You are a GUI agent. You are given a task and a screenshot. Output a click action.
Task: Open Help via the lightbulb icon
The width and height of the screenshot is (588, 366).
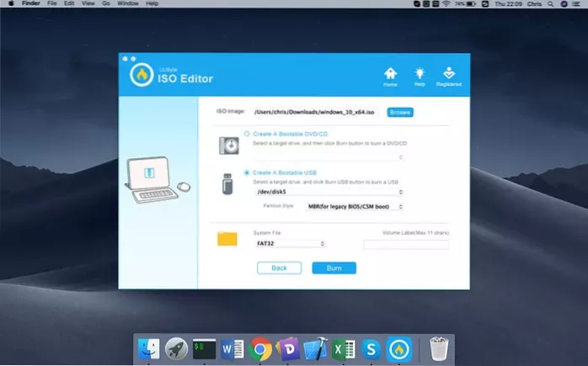point(420,75)
